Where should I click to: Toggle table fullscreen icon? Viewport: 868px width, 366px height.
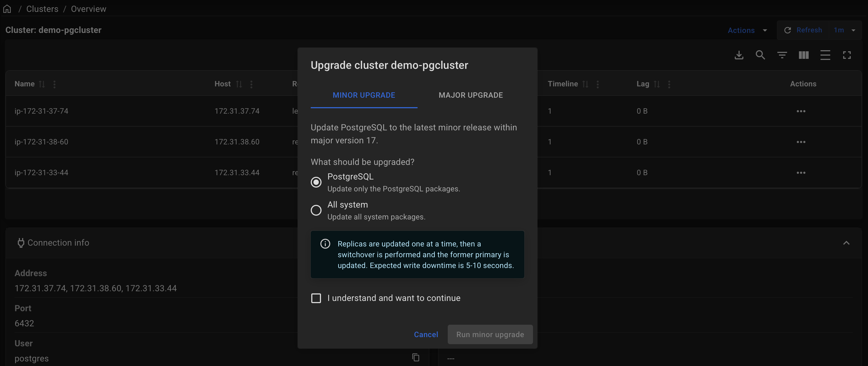846,55
